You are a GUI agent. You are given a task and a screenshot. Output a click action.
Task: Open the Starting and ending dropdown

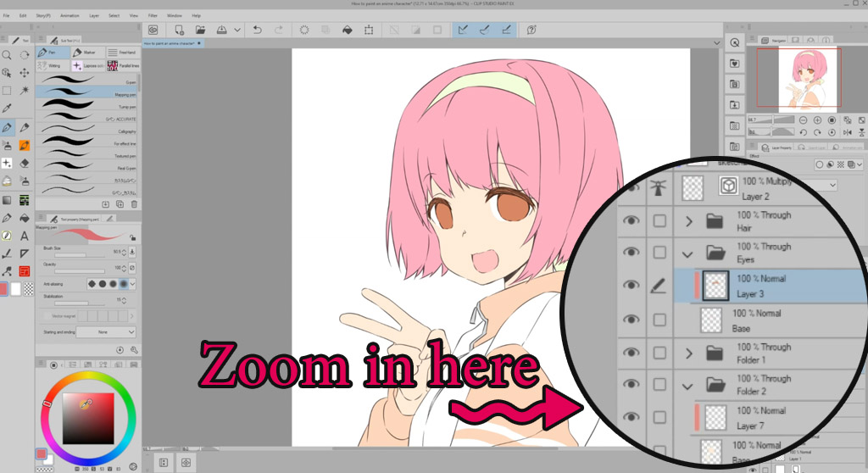click(106, 332)
